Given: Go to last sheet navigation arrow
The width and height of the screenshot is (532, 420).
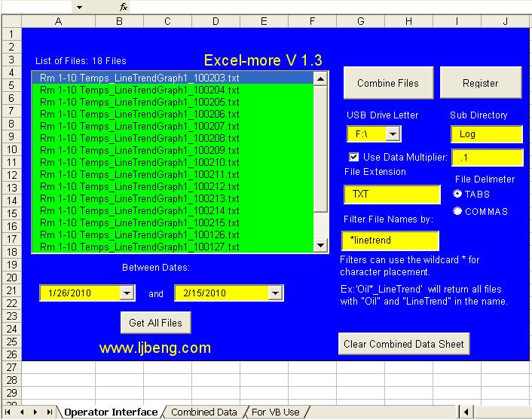Looking at the screenshot, I should (x=50, y=412).
